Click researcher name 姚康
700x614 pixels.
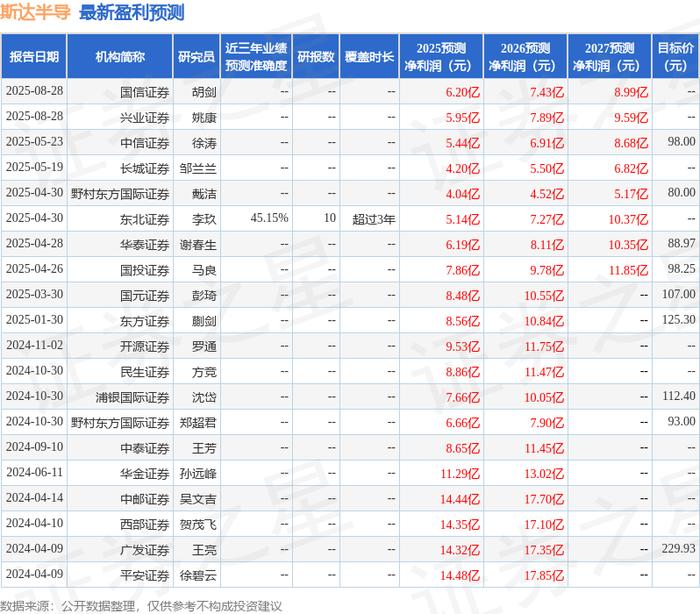(204, 118)
